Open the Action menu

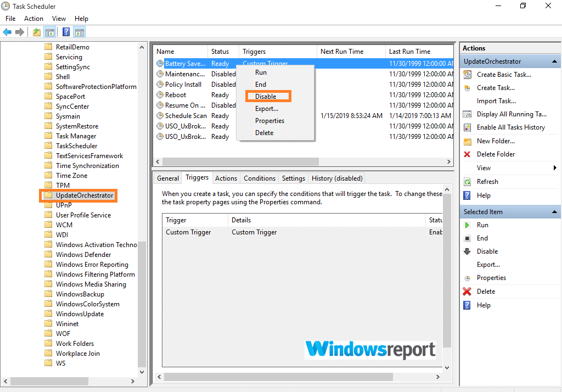tap(33, 19)
